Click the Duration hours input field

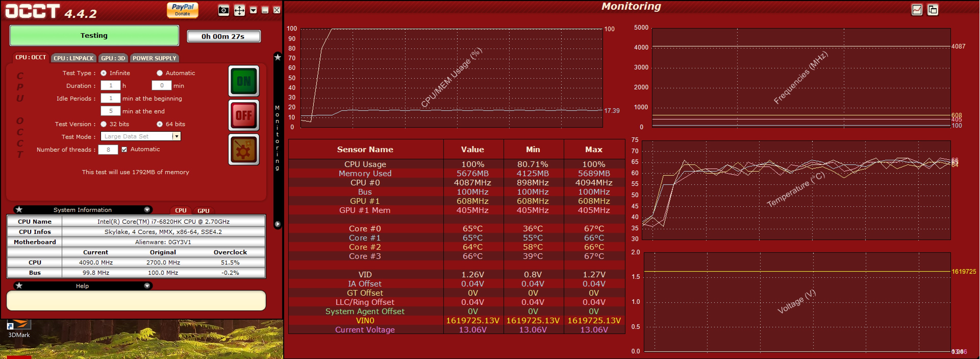110,85
